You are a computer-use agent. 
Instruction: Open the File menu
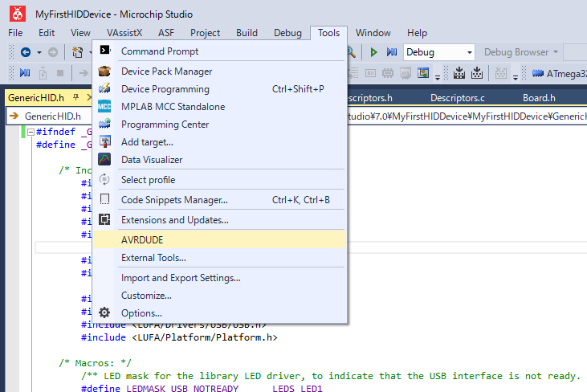(x=15, y=33)
